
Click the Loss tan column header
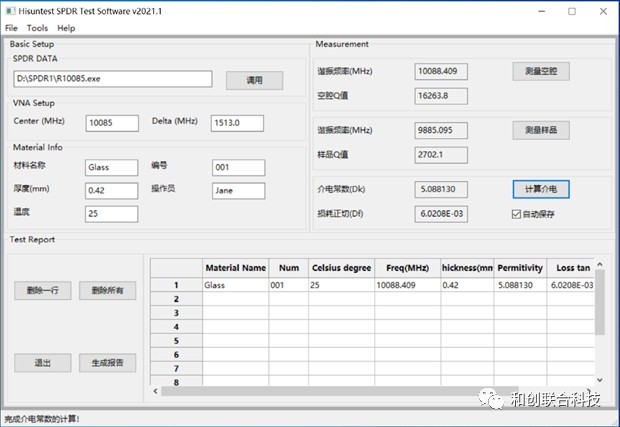571,268
